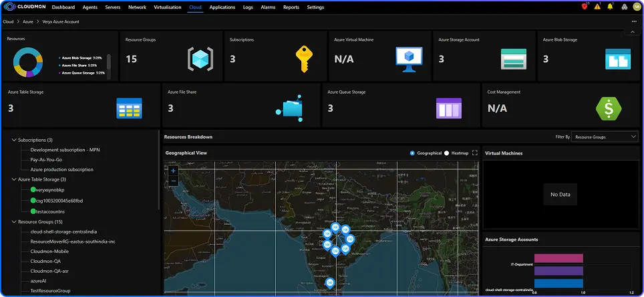Collapse the Azure Table Storage tree node
The image size is (644, 297).
coord(15,179)
